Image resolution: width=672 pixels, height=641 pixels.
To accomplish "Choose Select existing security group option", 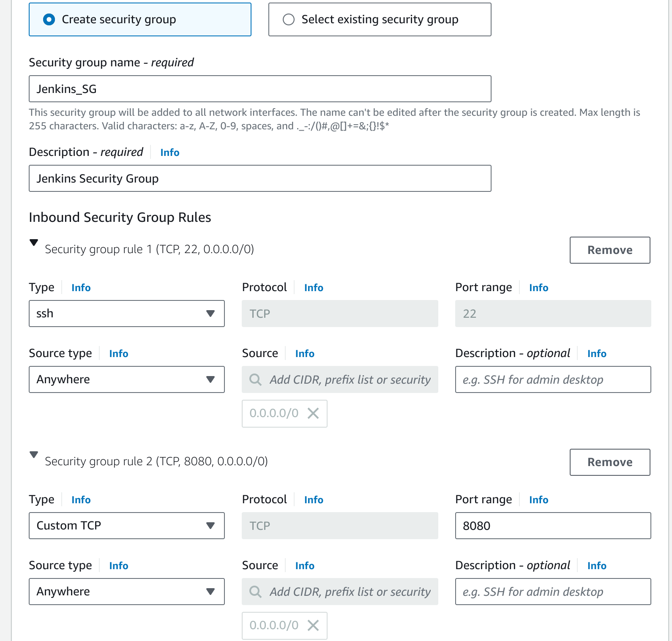I will click(x=380, y=19).
